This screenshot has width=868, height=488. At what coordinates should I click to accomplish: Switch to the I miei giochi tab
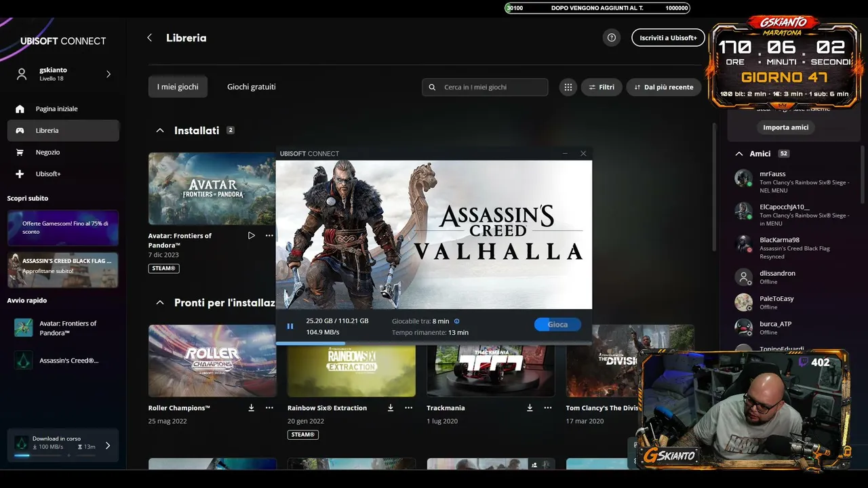(178, 87)
